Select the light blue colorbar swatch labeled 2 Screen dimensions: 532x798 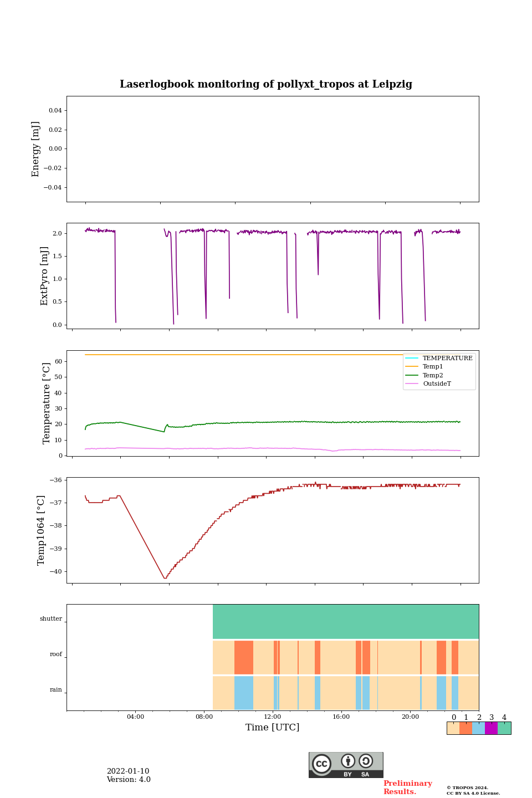coord(478,728)
